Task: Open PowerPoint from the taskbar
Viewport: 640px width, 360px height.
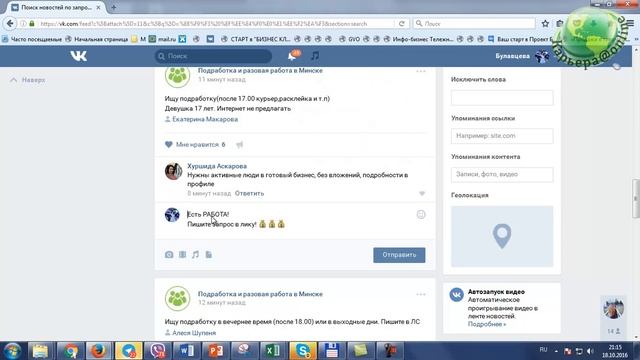Action: (216, 351)
